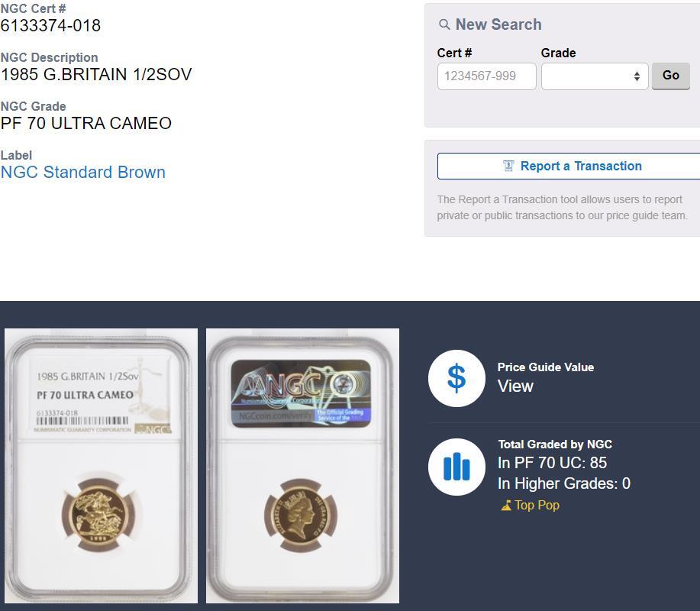Image resolution: width=700 pixels, height=611 pixels.
Task: Click the dollar sign Price Guide icon
Action: 456,378
